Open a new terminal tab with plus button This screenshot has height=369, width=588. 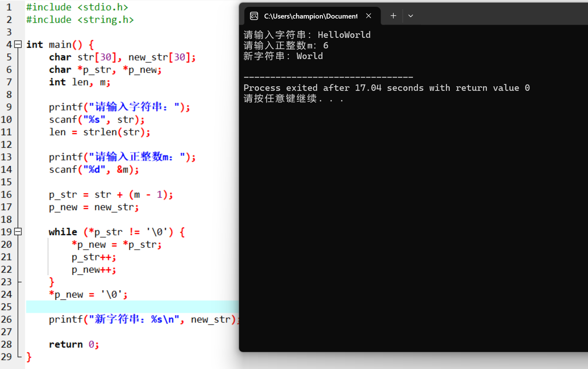393,16
